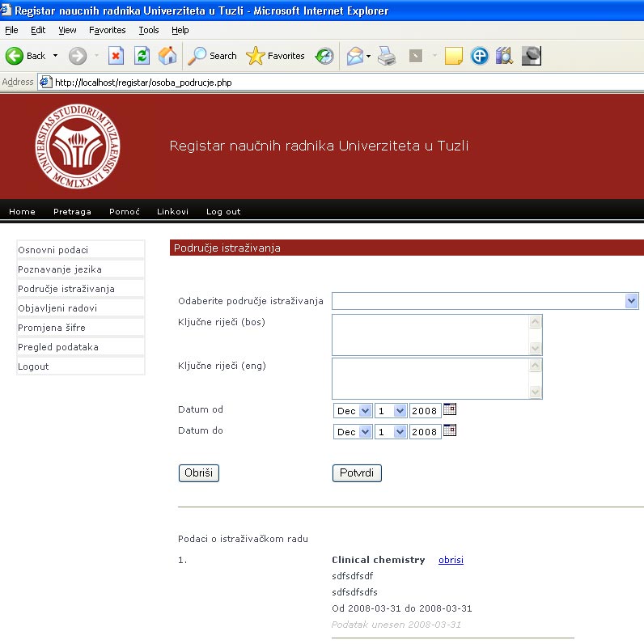644x644 pixels.
Task: Click the grayed Edit toolbar icon
Action: coord(416,56)
